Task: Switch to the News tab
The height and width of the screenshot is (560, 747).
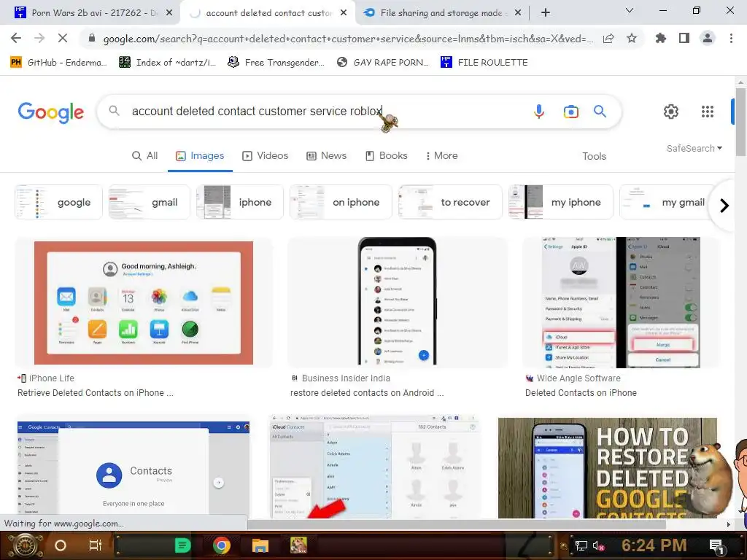Action: tap(326, 156)
